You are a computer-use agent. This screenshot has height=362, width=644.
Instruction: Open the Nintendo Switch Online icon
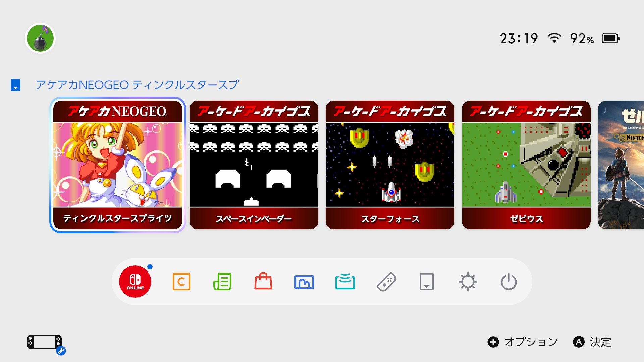(x=135, y=282)
